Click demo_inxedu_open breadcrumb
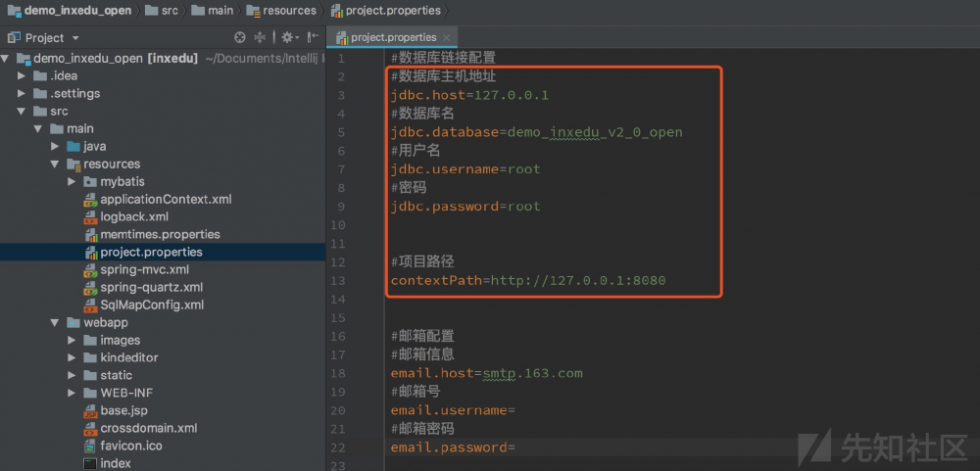The height and width of the screenshot is (471, 980). 71,11
